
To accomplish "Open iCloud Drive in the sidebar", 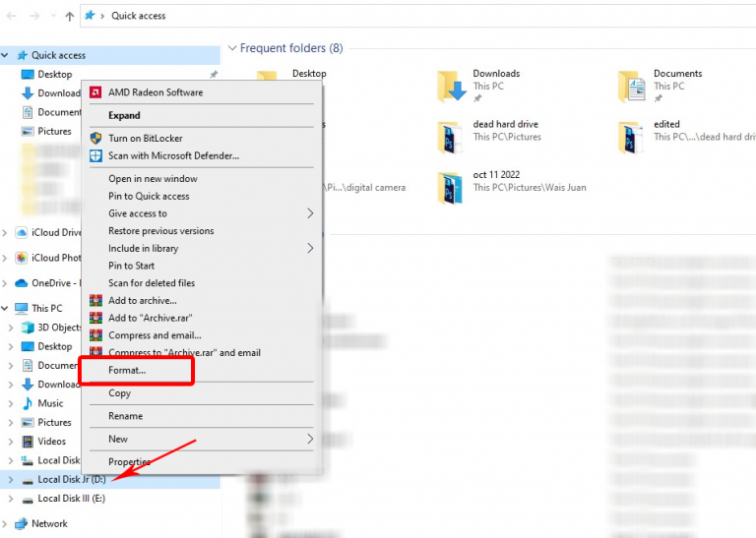I will tap(48, 233).
